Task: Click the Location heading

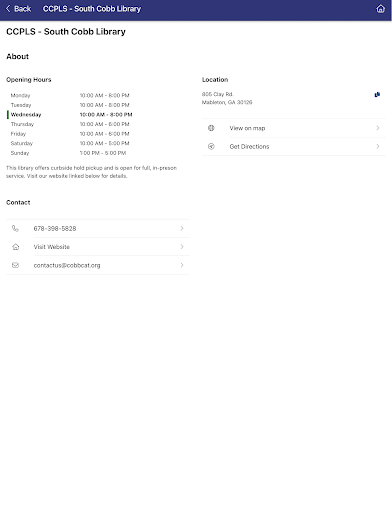Action: (215, 80)
